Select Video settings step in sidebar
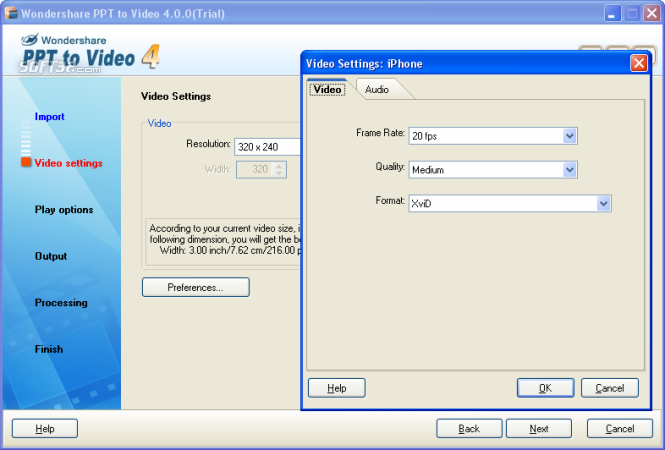The image size is (665, 450). (x=68, y=163)
